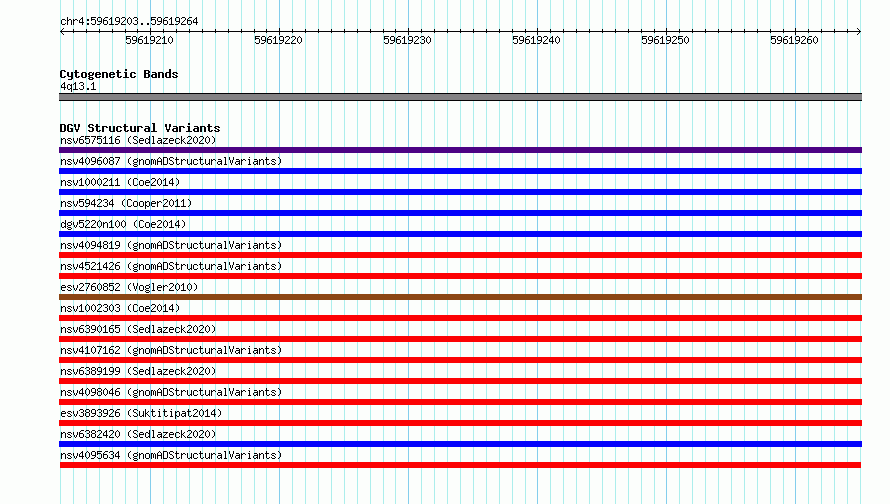Viewport: 890px width, 504px height.
Task: Select the red nsv4107162 variant bar
Action: pyautogui.click(x=460, y=360)
